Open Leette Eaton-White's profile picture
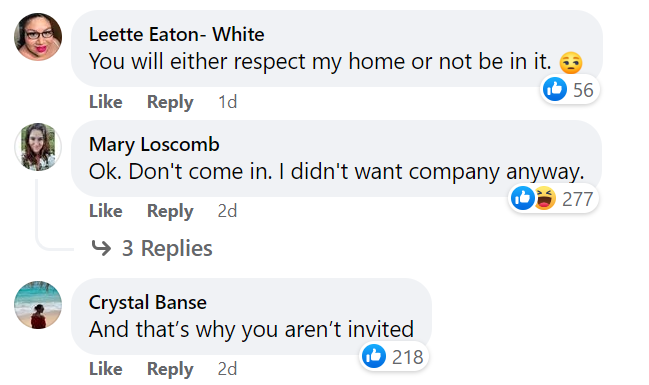Viewport: 649px width, 385px height. coord(38,37)
